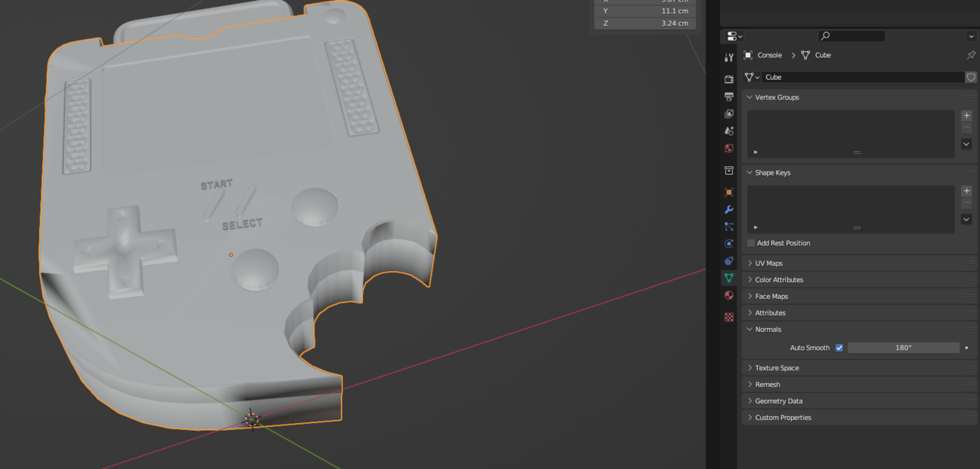Click the properties search field
This screenshot has width=980, height=469.
pos(851,36)
